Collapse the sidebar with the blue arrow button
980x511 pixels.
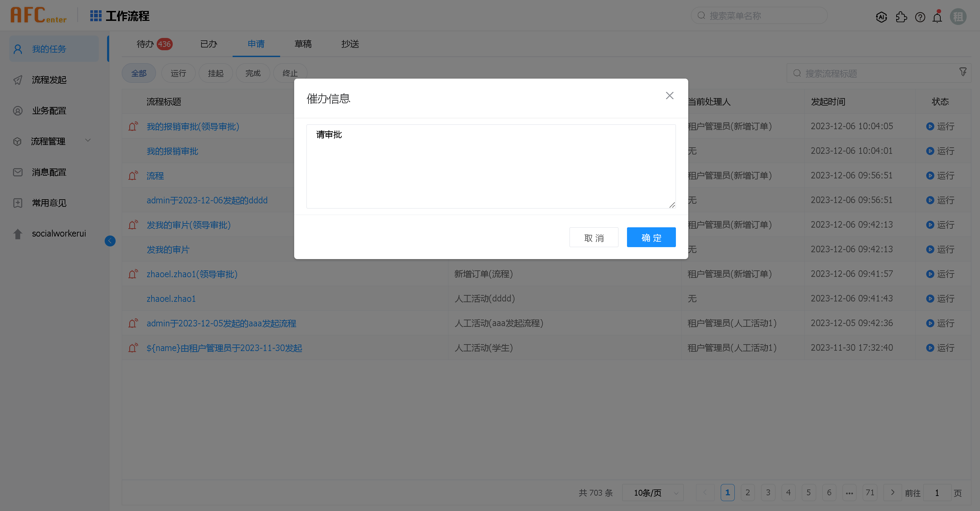pos(110,241)
